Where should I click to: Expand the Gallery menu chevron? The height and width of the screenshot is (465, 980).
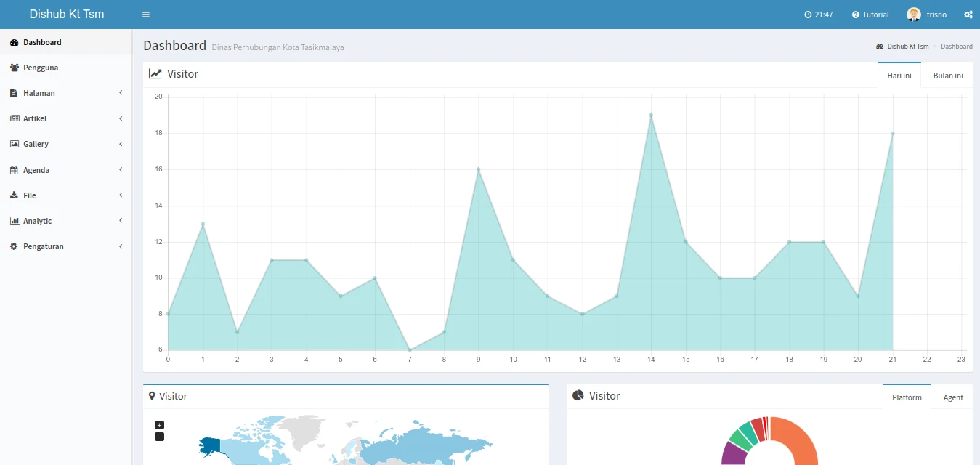121,144
